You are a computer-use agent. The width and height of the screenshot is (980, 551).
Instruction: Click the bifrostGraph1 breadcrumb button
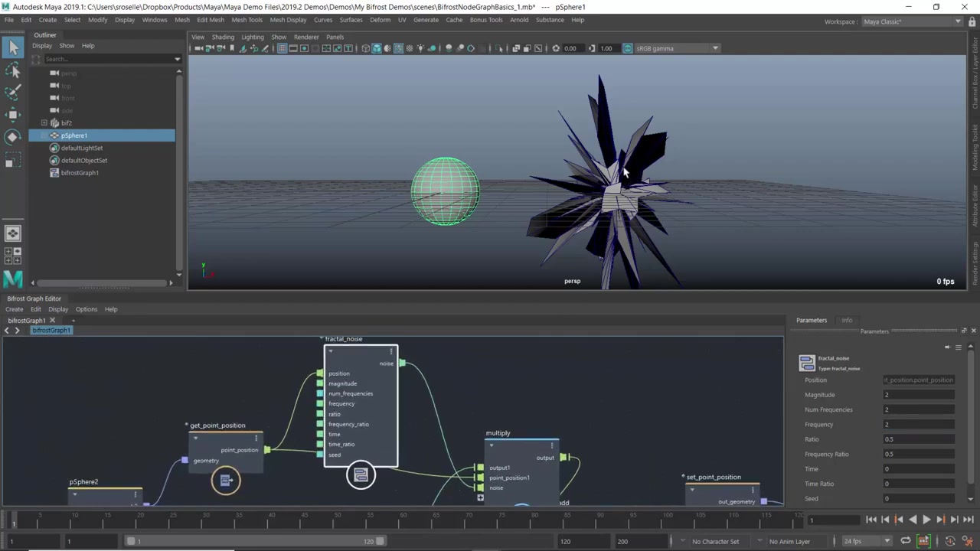coord(51,330)
